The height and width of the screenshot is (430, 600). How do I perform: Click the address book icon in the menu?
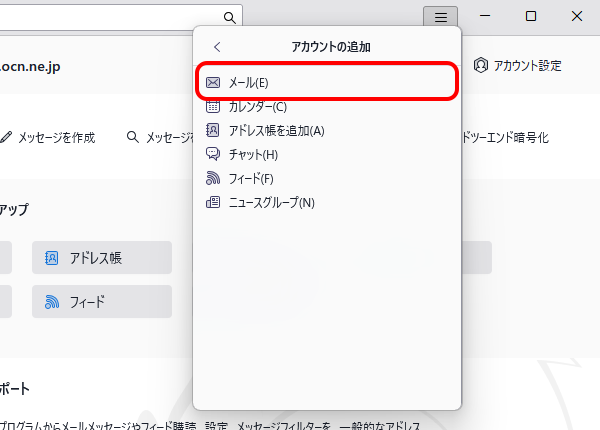point(213,130)
